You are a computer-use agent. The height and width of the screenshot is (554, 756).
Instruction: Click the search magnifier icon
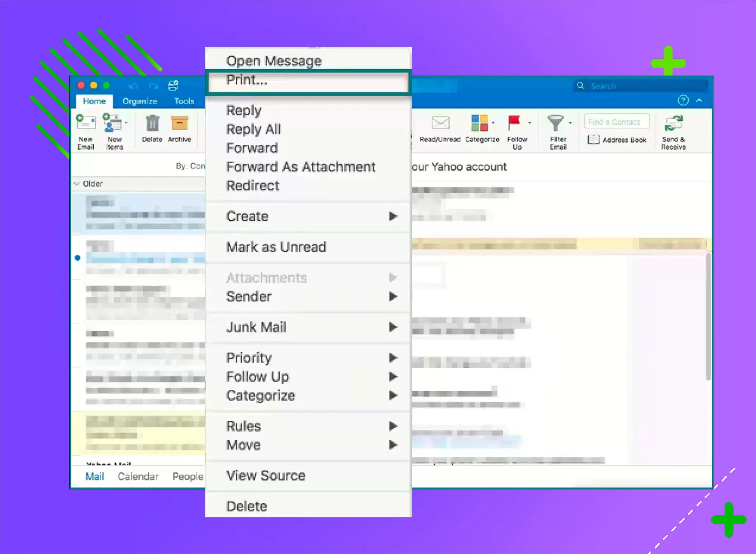(x=580, y=86)
